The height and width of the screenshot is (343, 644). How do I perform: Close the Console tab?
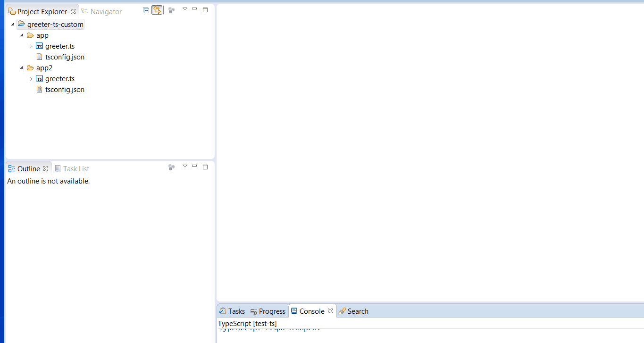tap(330, 311)
